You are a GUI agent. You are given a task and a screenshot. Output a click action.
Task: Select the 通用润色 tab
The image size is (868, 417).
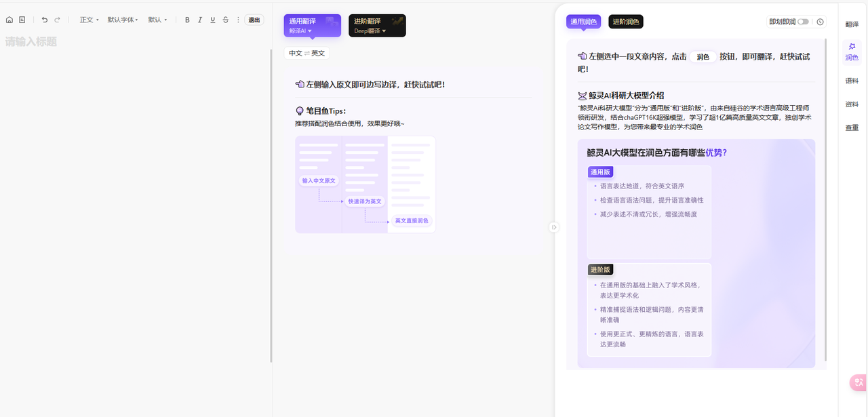coord(584,22)
